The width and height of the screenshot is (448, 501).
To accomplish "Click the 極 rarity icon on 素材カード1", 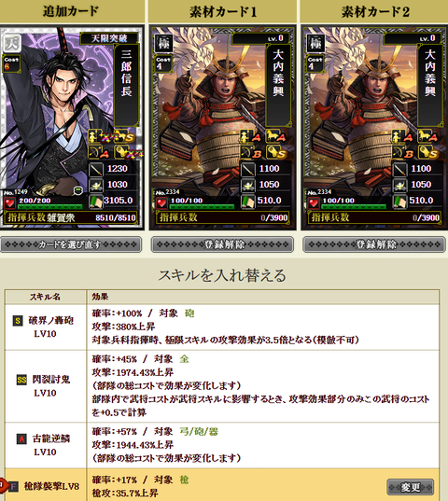I will [164, 43].
